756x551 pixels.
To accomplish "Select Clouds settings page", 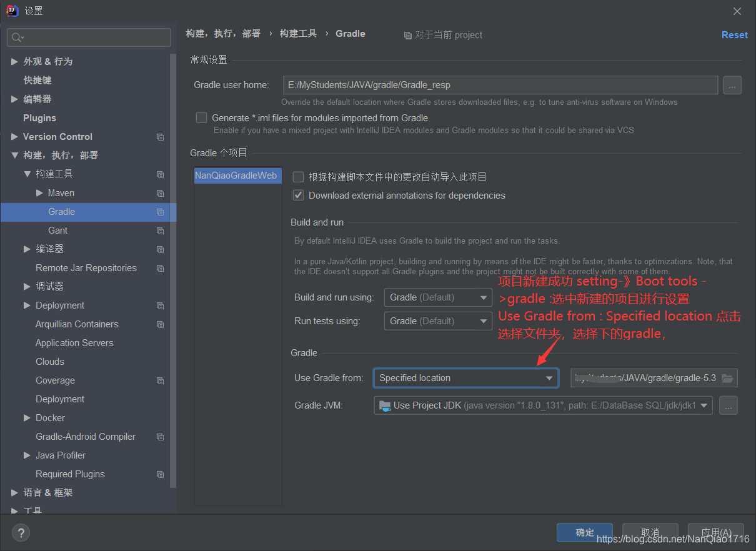I will click(50, 362).
